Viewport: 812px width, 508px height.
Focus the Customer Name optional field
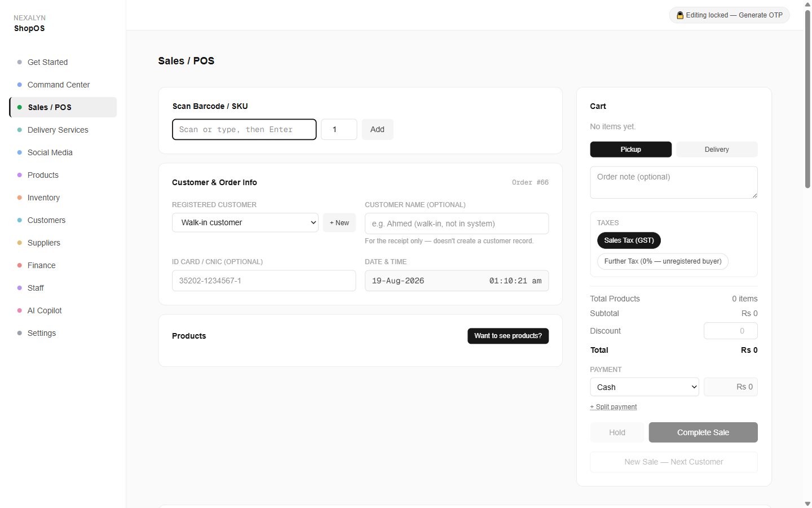[x=457, y=224]
